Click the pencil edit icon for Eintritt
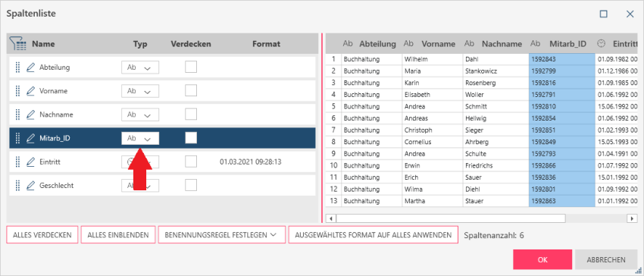 (x=31, y=162)
